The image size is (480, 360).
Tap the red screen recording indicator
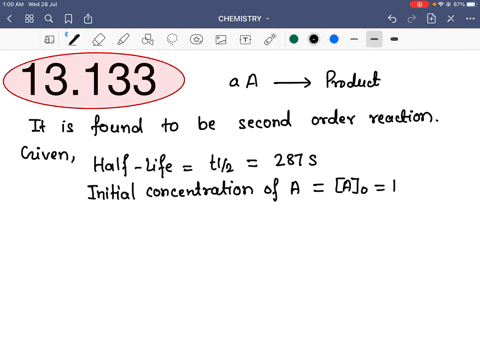click(419, 4)
